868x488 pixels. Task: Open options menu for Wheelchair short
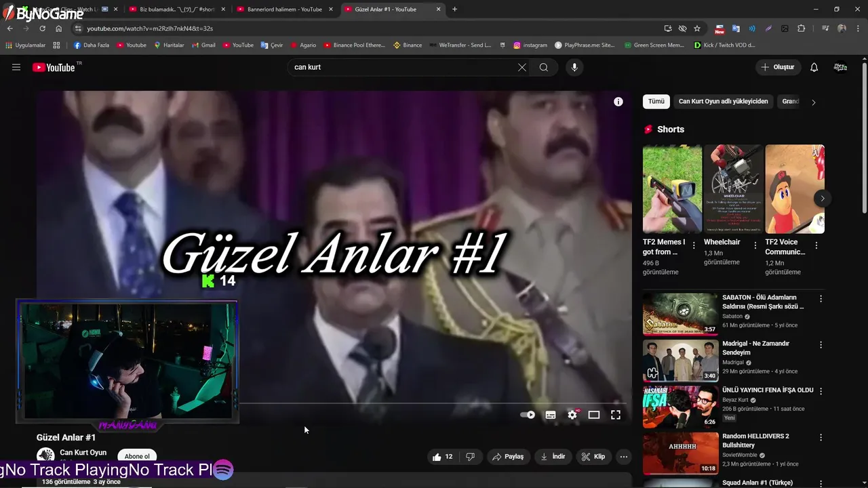[x=755, y=246]
